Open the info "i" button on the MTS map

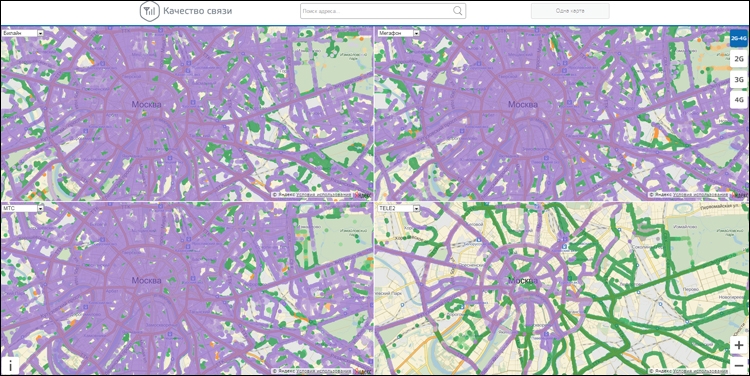click(10, 365)
